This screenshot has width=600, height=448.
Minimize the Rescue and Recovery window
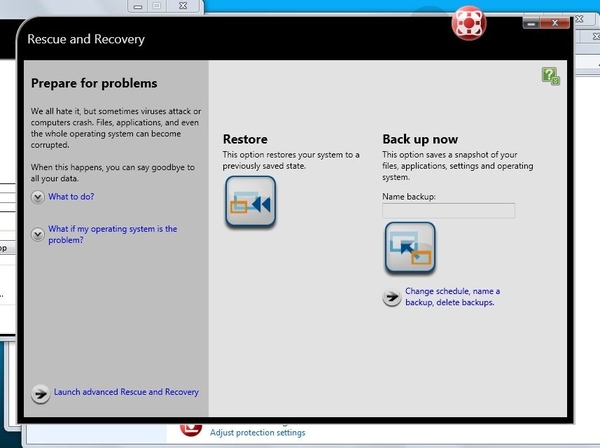(x=531, y=24)
